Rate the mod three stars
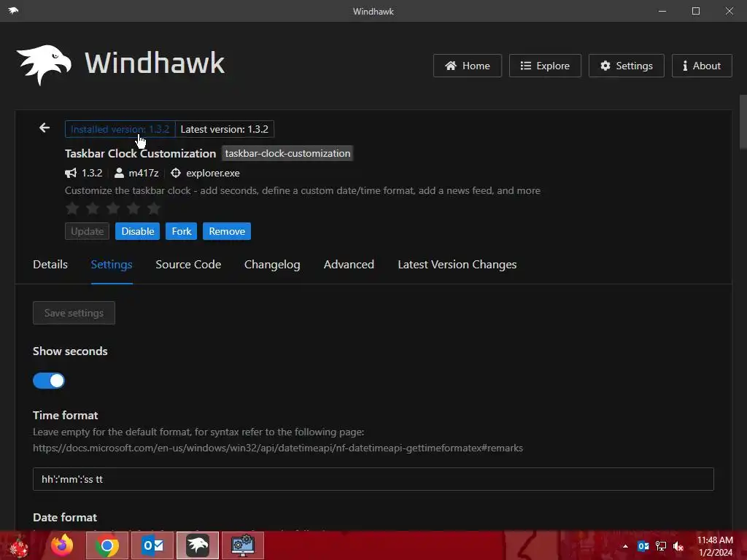The height and width of the screenshot is (560, 747). [x=113, y=208]
